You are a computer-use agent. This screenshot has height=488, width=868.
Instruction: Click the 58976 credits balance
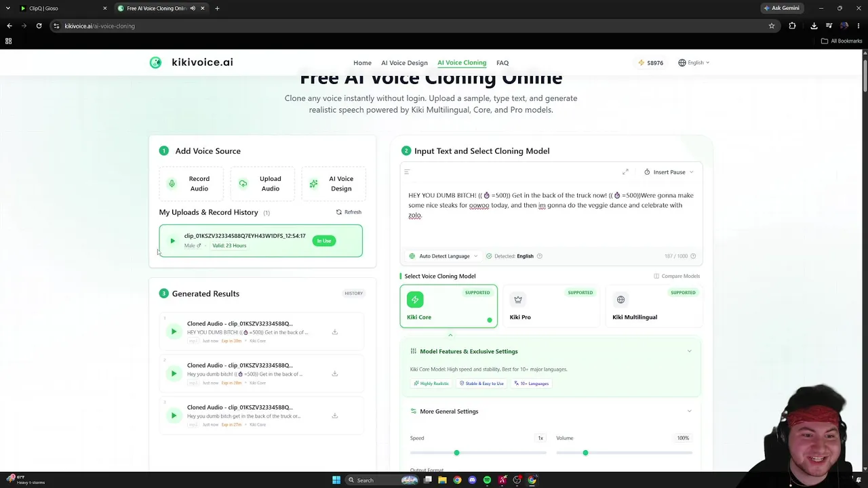(651, 63)
